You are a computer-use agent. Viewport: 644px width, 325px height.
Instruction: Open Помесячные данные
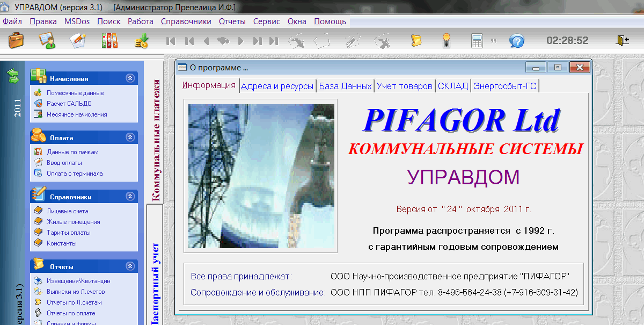tap(75, 93)
